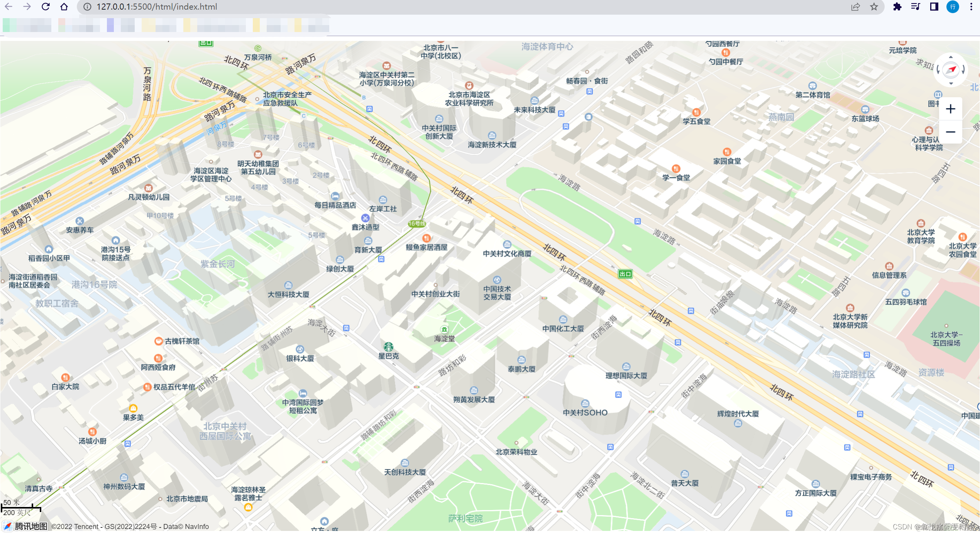This screenshot has height=534, width=980.
Task: Click the 海淀堂 green park marker
Action: (x=444, y=330)
